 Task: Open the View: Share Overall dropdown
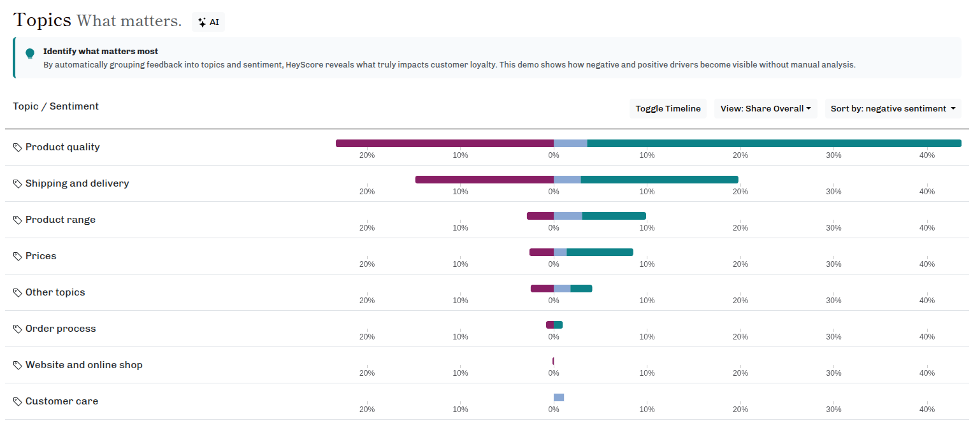[765, 108]
